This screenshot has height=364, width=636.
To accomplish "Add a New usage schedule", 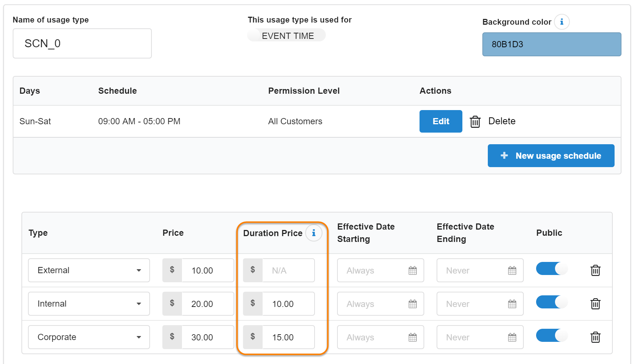I will [551, 156].
